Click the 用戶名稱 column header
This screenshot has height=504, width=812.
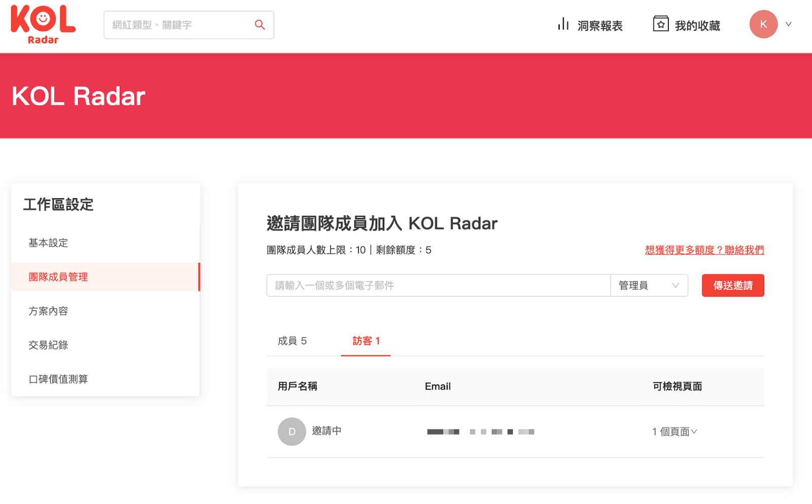(x=297, y=386)
